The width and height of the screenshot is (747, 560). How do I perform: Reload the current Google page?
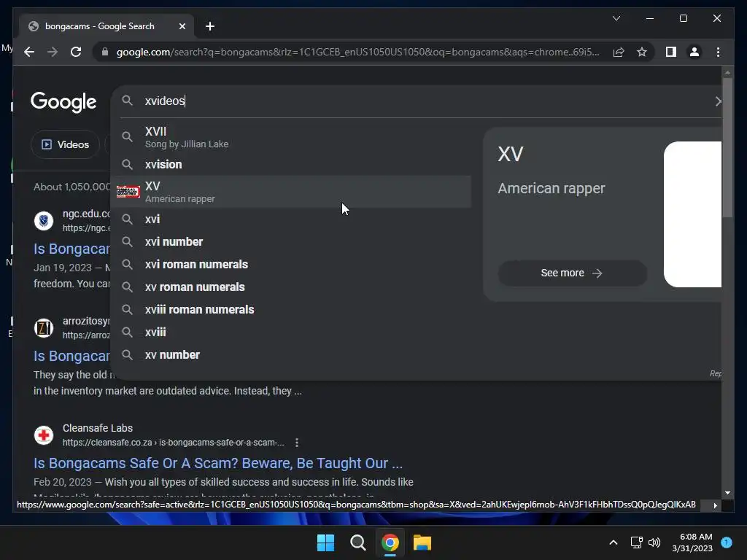pyautogui.click(x=76, y=52)
